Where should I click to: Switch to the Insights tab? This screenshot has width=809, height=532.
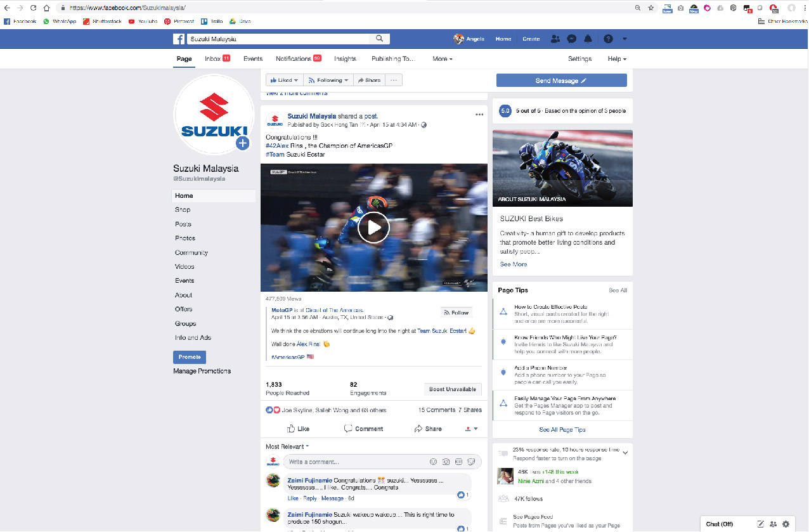click(345, 59)
